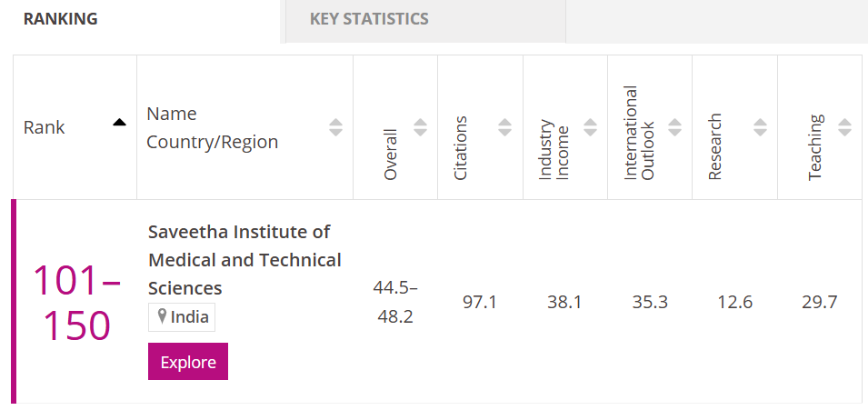Click the Industry Income sort arrows

pos(590,127)
